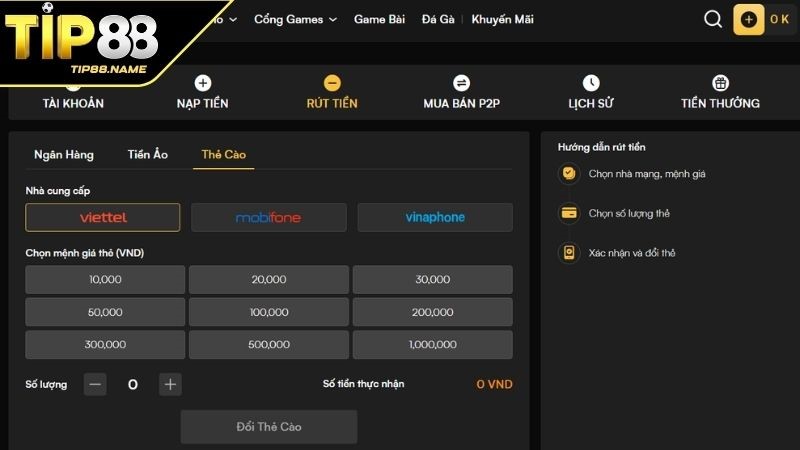Click the Mua Bán P2P swap icon
Image resolution: width=800 pixels, height=450 pixels.
tap(461, 83)
